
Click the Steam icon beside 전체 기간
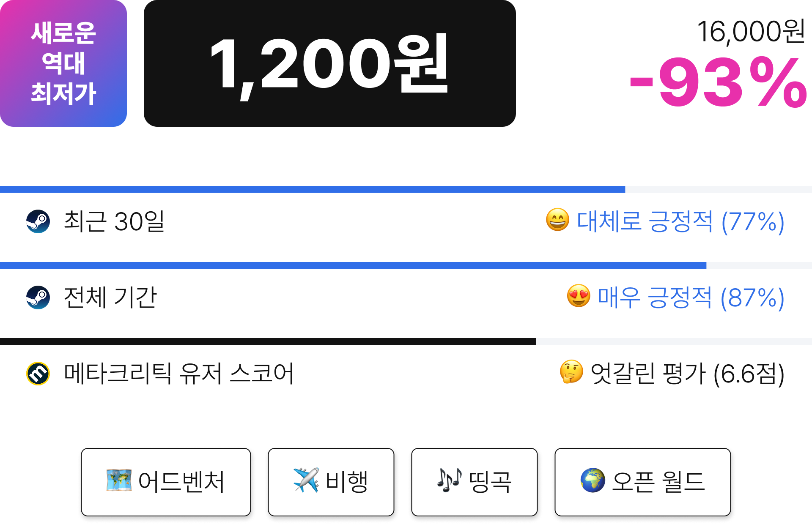38,297
